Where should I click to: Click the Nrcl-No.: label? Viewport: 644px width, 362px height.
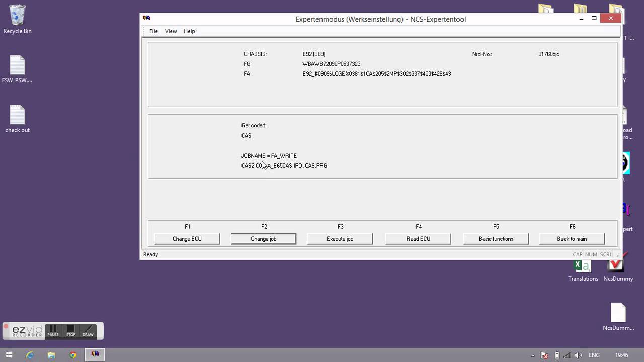pyautogui.click(x=482, y=54)
